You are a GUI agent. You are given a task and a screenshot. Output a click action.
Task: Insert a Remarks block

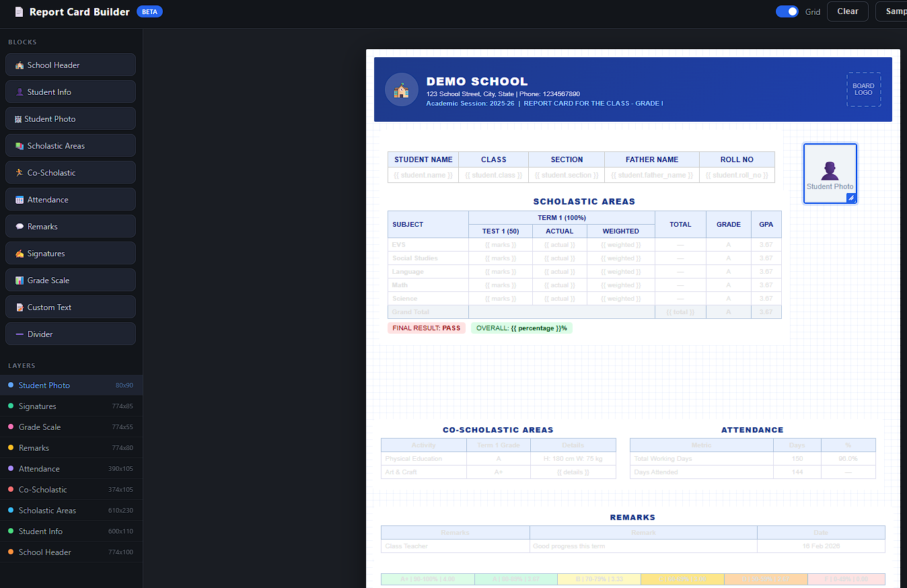pyautogui.click(x=70, y=226)
